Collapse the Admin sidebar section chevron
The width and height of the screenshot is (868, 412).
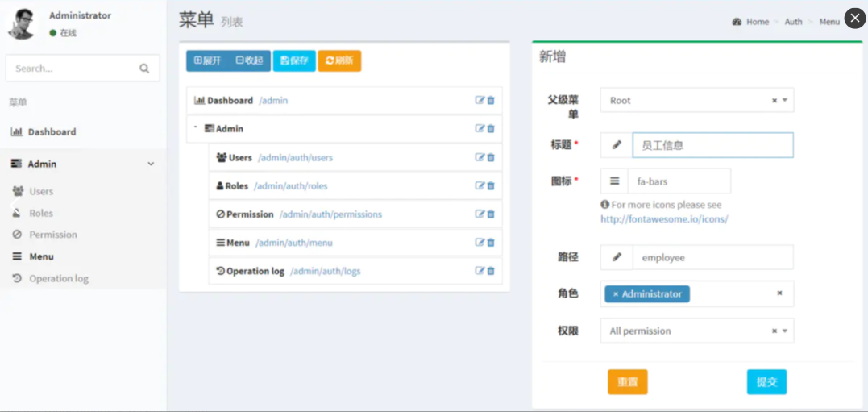(151, 164)
